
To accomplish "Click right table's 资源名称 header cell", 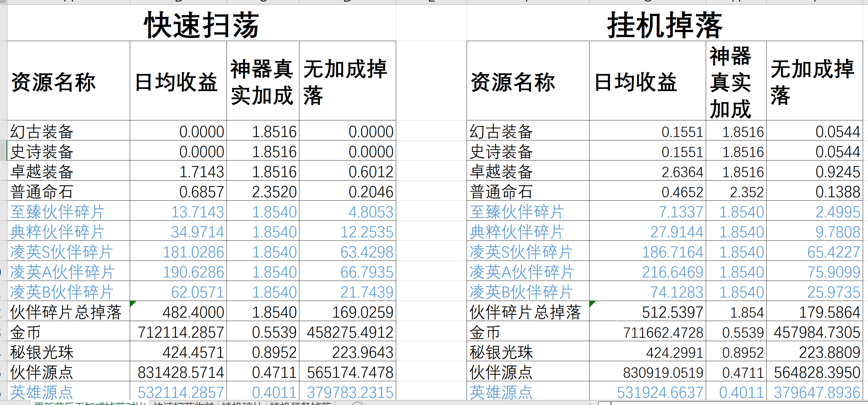I will click(x=527, y=81).
